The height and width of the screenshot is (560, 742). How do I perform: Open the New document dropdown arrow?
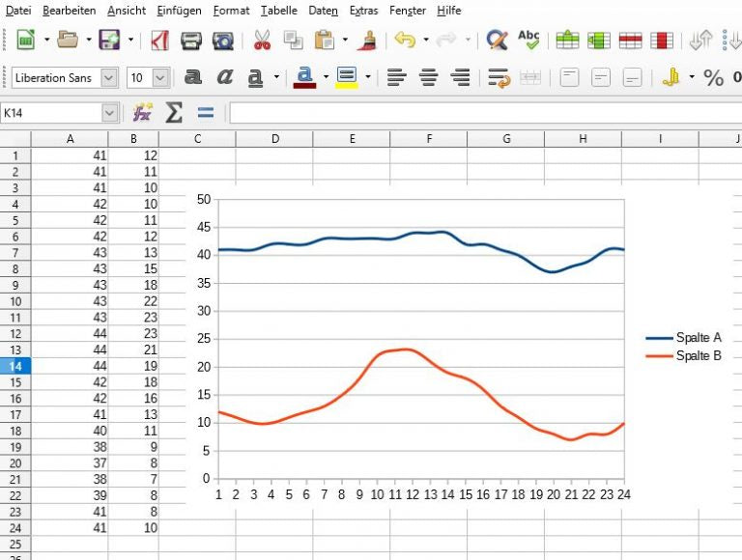pos(46,41)
